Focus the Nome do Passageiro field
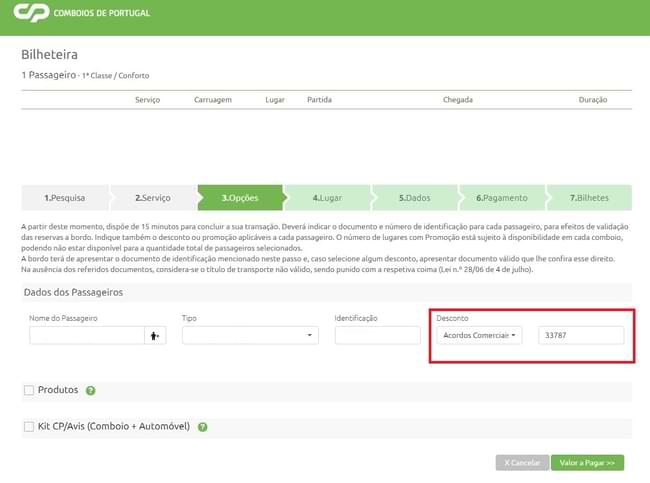Screen dimensions: 650x483 [x=87, y=335]
